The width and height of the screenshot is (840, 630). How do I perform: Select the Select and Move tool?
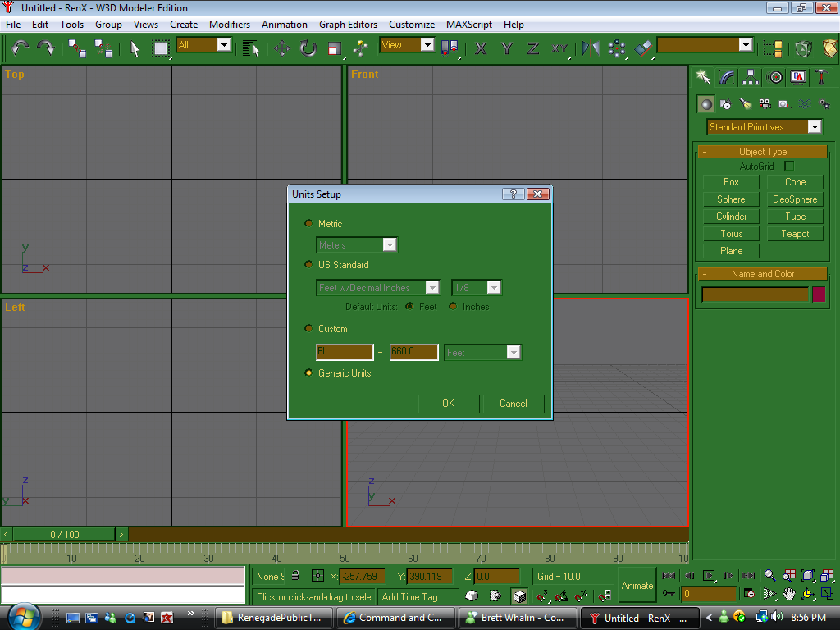(x=282, y=48)
